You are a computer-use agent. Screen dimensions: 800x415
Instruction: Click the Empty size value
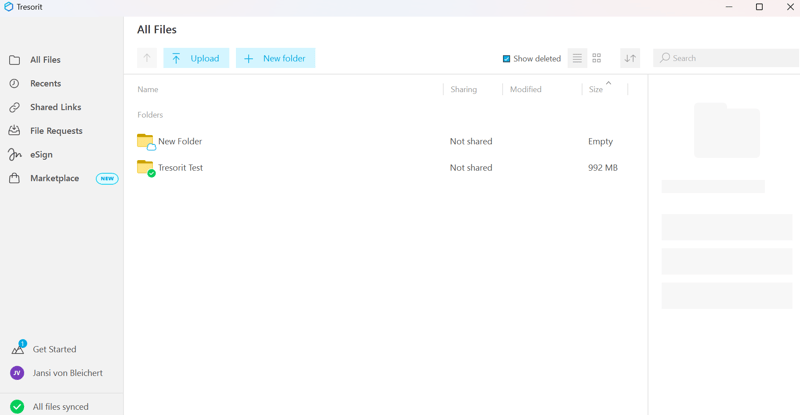(601, 141)
